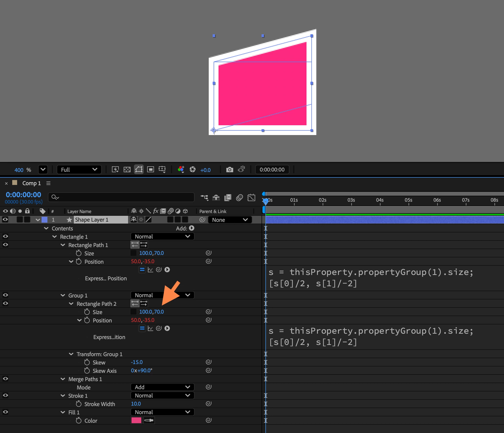
Task: Select the Comp 1 timeline tab
Action: pyautogui.click(x=31, y=183)
